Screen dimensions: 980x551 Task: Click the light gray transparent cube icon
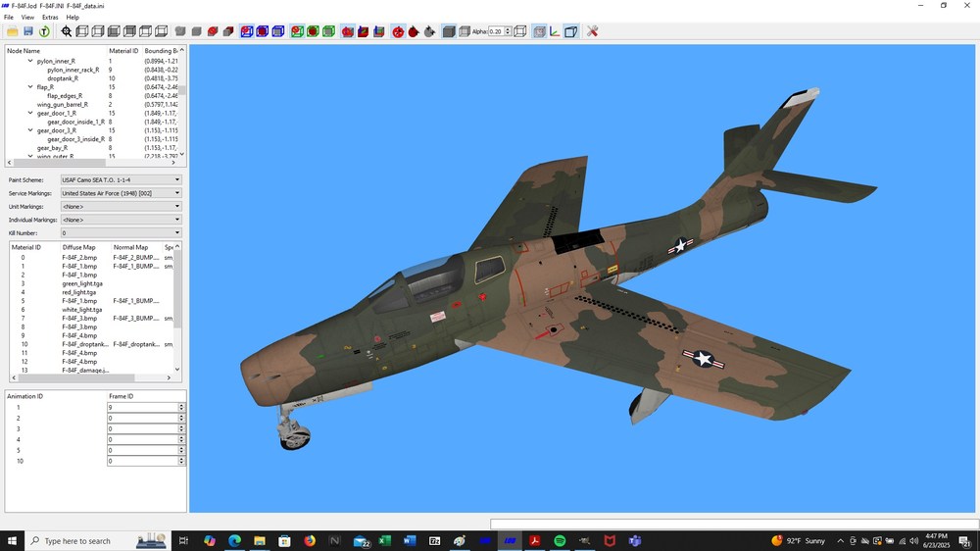[x=464, y=31]
